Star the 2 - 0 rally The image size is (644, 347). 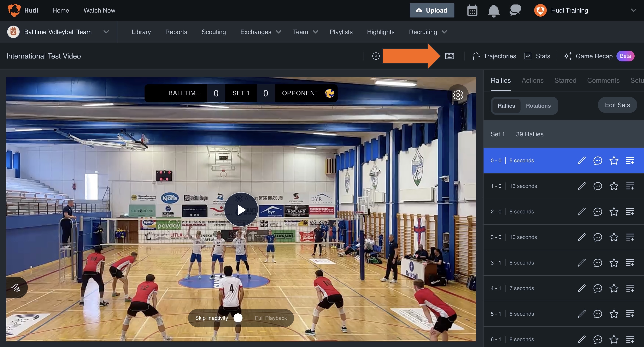614,211
